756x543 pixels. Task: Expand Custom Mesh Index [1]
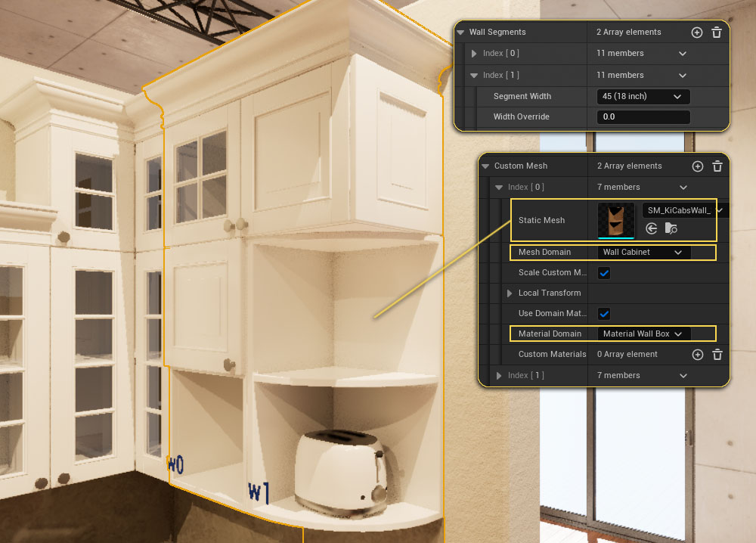[499, 376]
